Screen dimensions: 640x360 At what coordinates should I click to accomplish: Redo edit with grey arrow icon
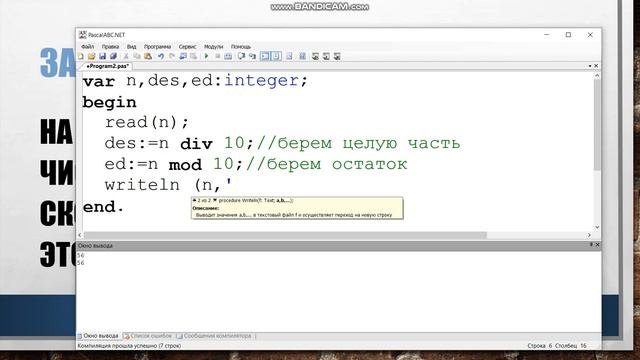point(172,56)
